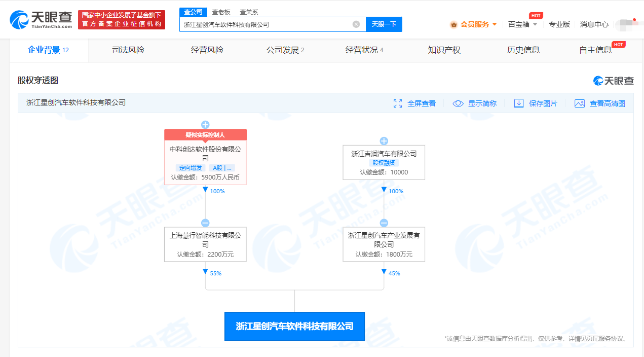The height and width of the screenshot is (357, 644).
Task: Click the 认缴金额:1800万元 text
Action: click(384, 255)
